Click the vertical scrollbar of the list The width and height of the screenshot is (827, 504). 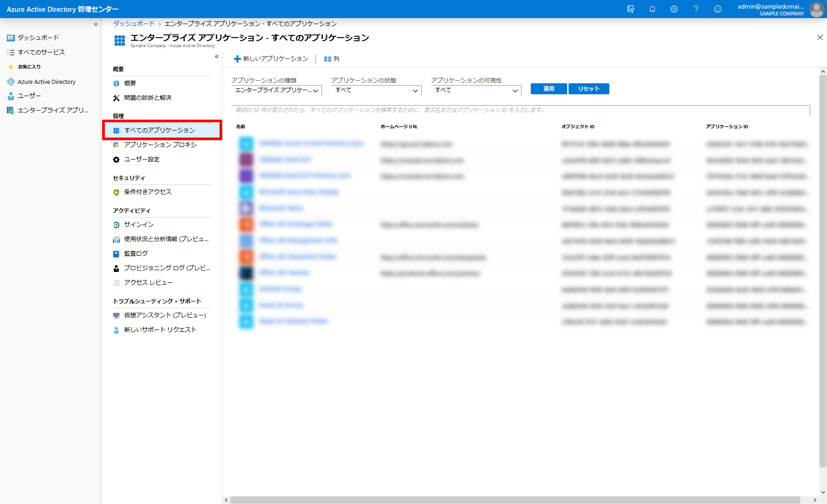tap(823, 271)
